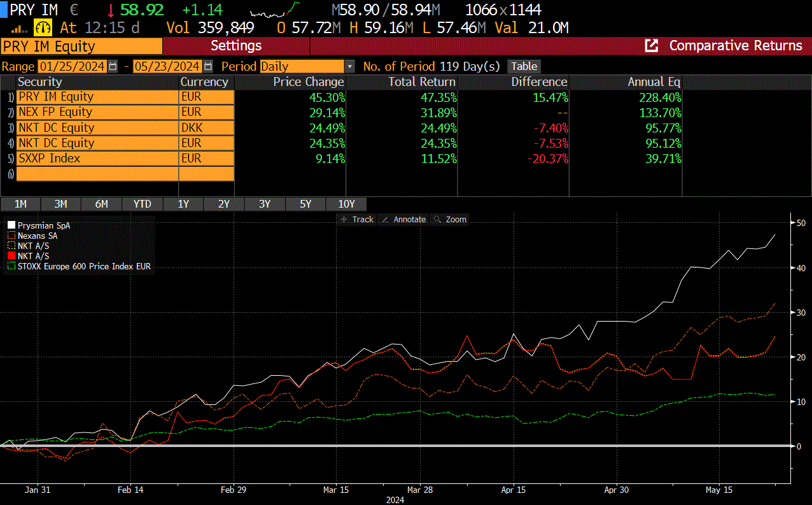
Task: Click the Table button
Action: click(524, 66)
